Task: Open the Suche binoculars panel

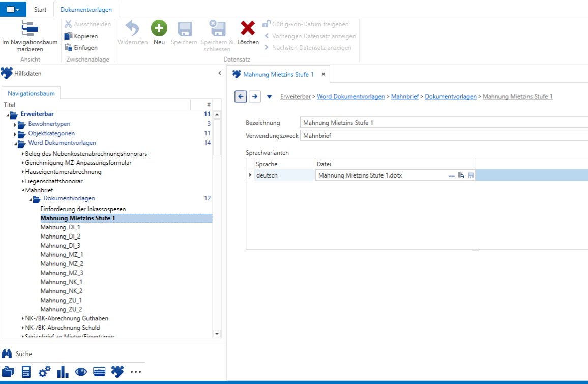Action: [x=17, y=353]
